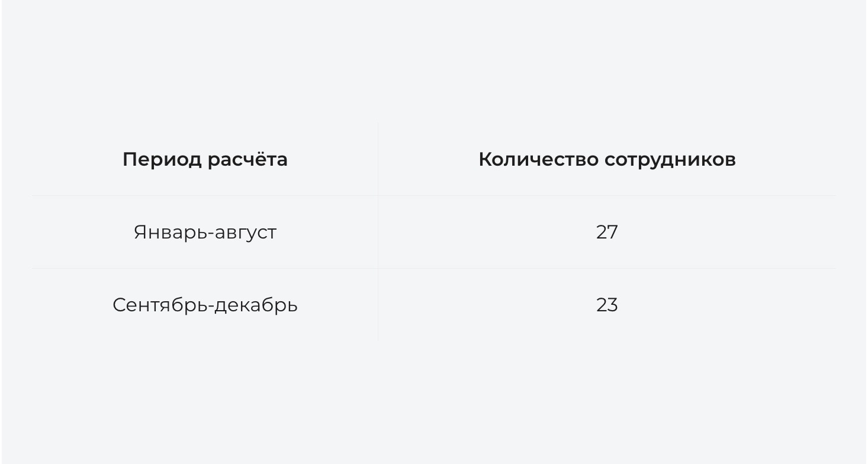
Task: Click the "Сентябрь-декабрь" period cell
Action: coord(205,305)
